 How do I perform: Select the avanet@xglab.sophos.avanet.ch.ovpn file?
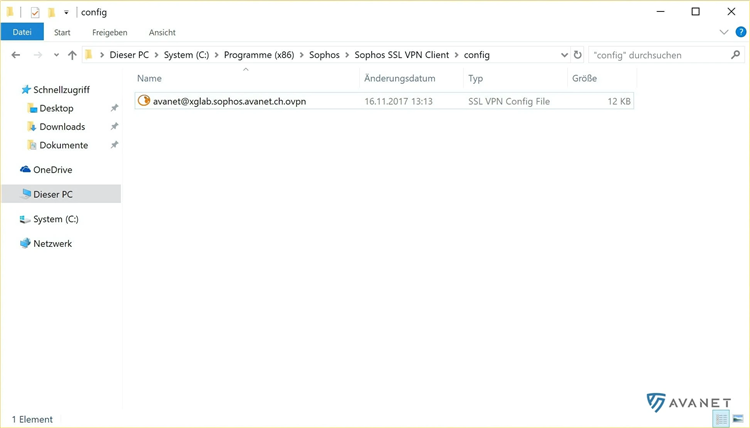point(384,101)
